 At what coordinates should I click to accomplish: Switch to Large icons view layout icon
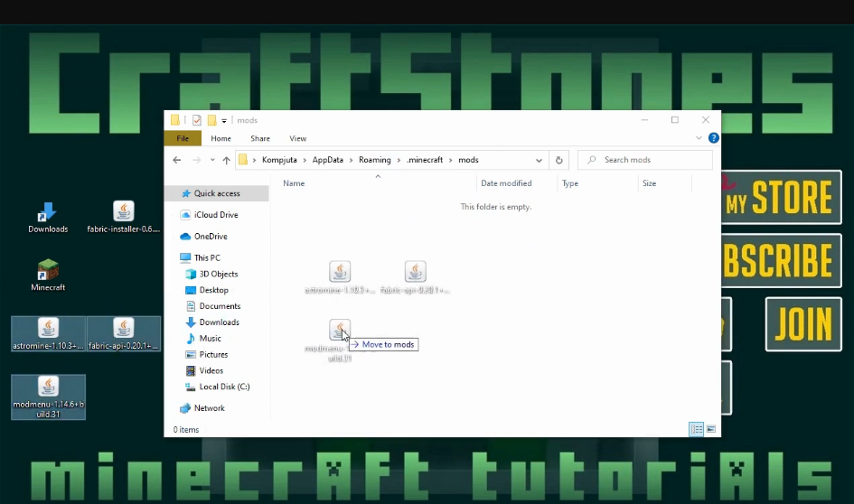point(710,429)
